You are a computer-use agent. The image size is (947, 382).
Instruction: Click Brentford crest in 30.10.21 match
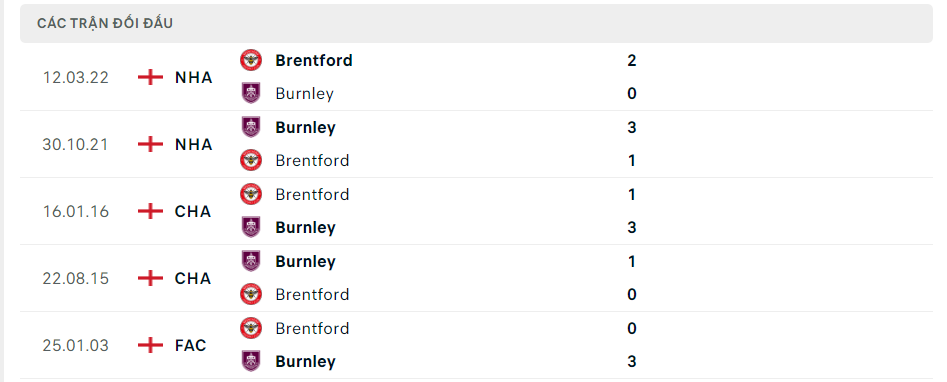point(251,160)
